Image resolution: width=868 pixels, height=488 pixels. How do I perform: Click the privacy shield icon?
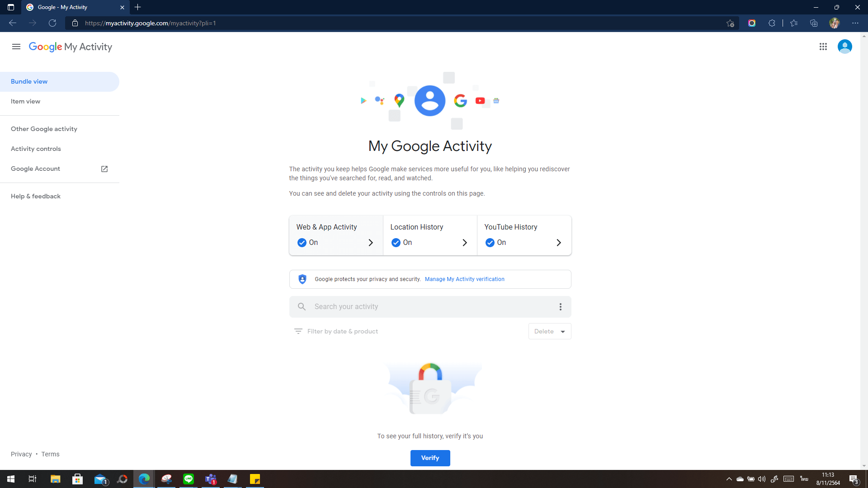pyautogui.click(x=302, y=279)
